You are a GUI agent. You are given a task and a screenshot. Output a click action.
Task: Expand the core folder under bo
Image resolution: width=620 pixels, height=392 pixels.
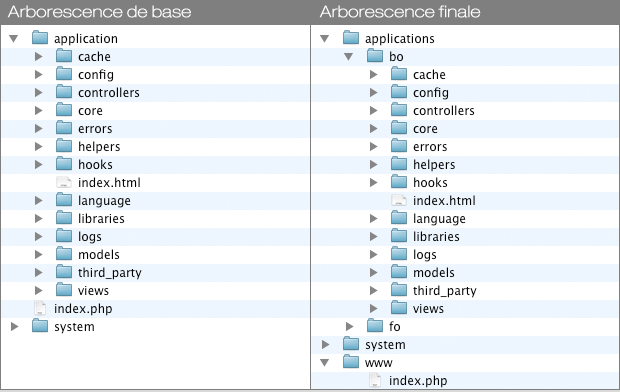tap(373, 129)
